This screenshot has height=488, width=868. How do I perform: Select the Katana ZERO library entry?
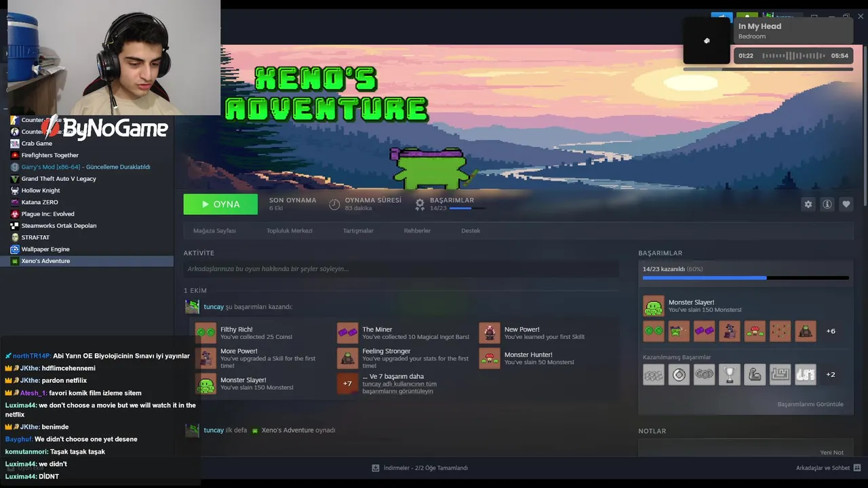(87, 202)
